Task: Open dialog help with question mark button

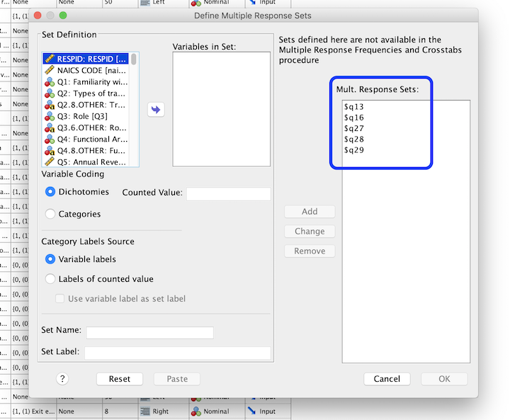Action: click(62, 379)
